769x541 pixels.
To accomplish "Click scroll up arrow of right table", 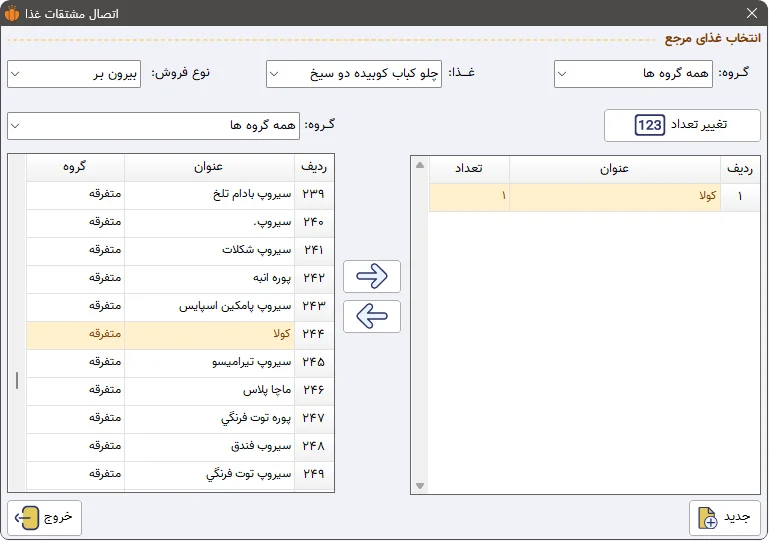I will 420,165.
